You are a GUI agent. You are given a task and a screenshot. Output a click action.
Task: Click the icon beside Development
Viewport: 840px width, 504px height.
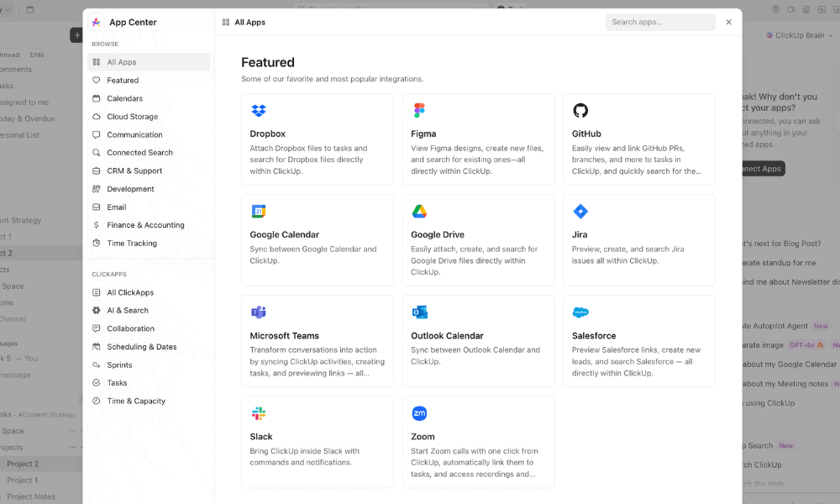click(97, 188)
